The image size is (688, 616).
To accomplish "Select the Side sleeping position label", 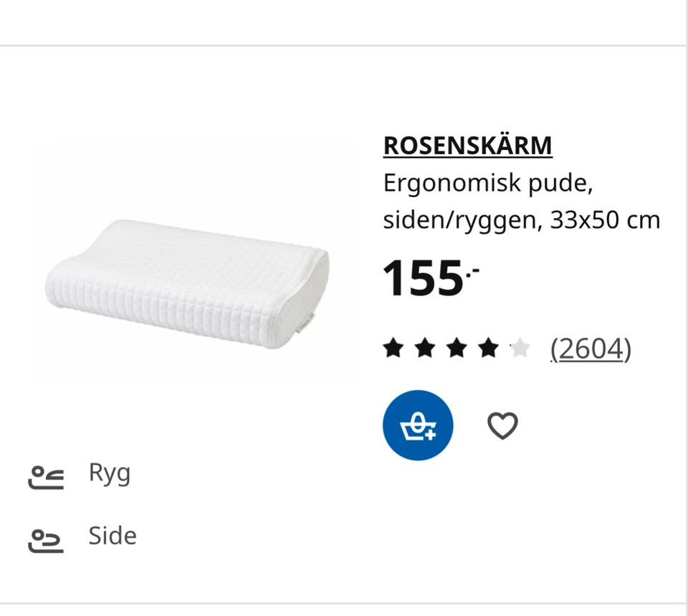I will pyautogui.click(x=113, y=536).
